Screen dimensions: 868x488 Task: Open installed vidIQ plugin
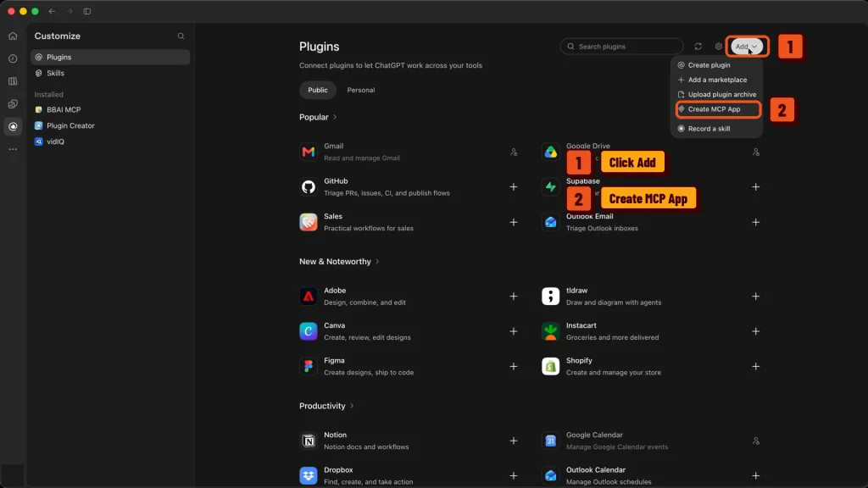coord(110,141)
